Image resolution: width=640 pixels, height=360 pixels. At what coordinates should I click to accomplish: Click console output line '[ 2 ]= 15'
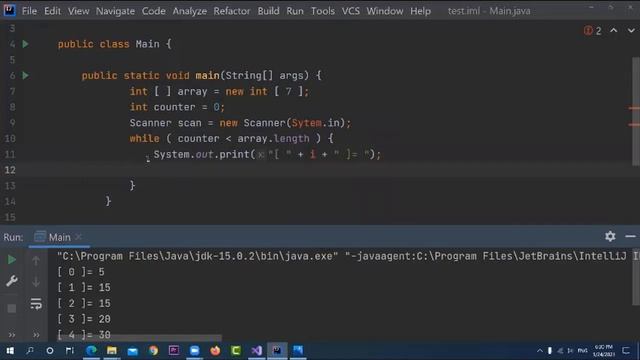(84, 303)
